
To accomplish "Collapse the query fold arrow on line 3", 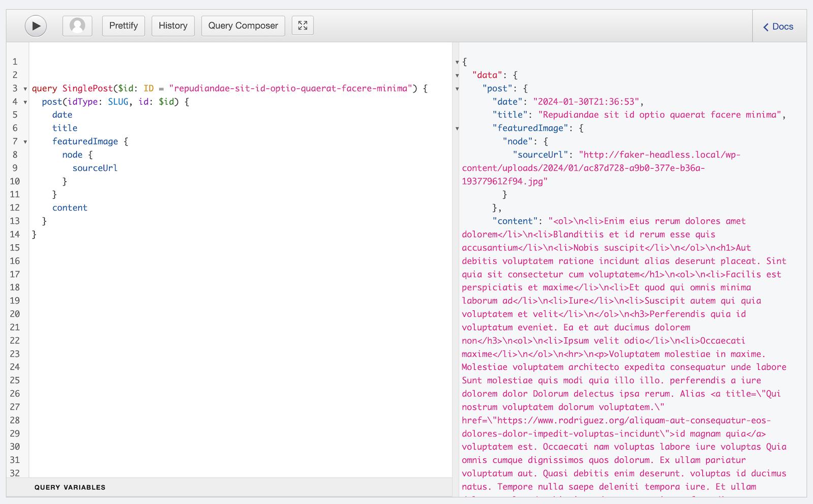I will 25,88.
